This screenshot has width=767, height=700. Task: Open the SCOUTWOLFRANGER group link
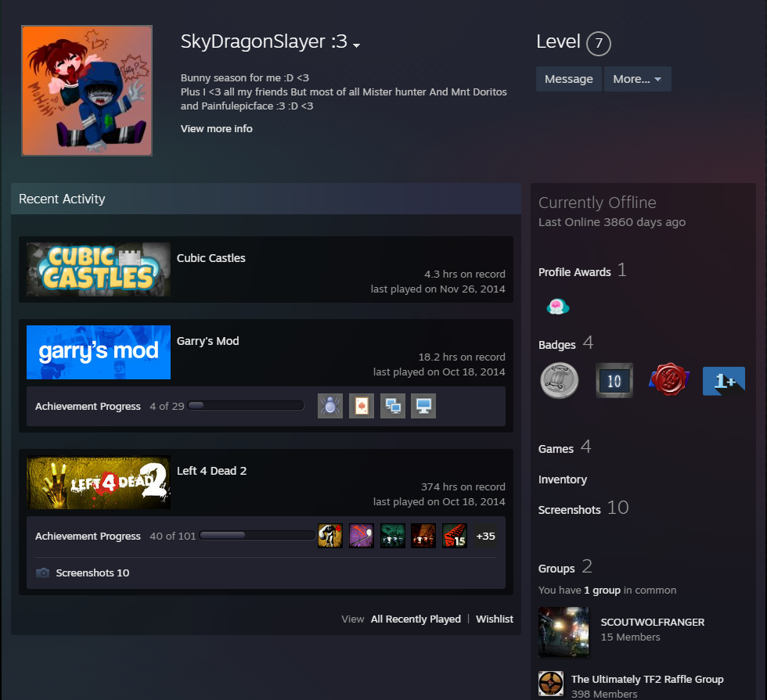point(653,623)
